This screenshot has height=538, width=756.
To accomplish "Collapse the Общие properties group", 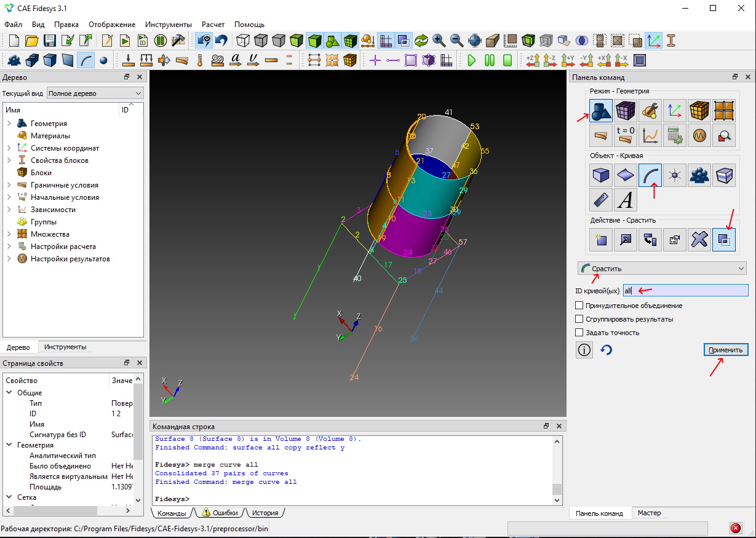I will (9, 393).
